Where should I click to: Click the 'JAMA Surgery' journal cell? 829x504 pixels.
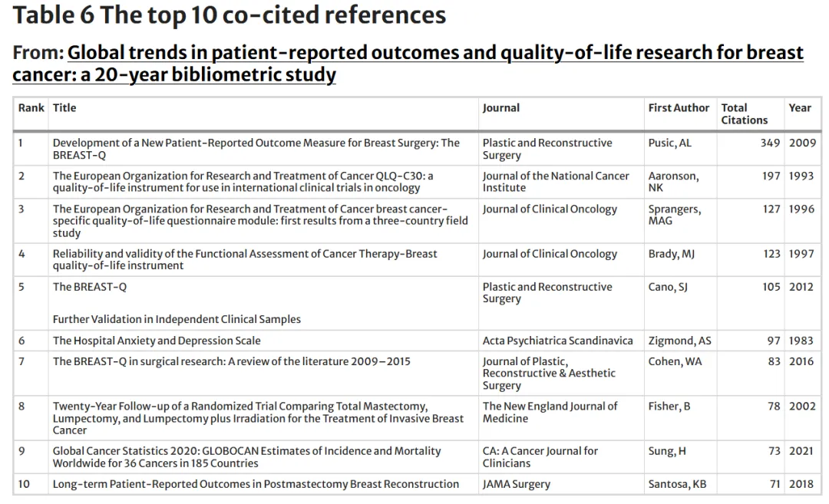coord(516,485)
